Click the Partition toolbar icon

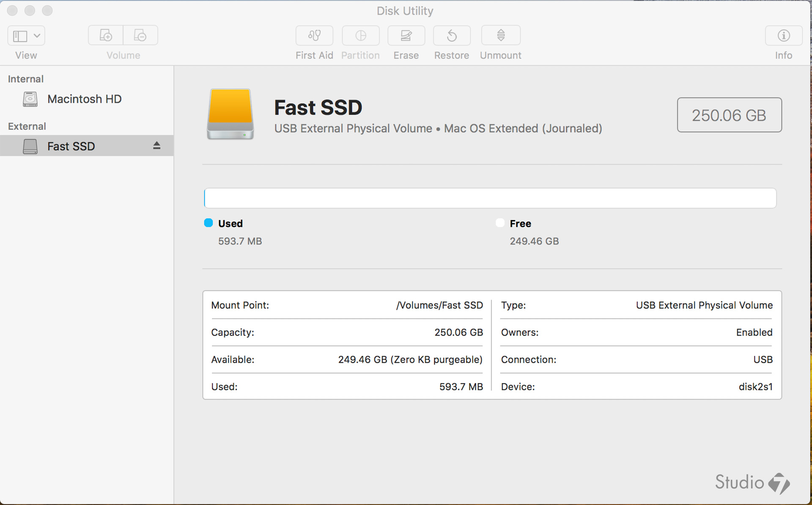360,36
